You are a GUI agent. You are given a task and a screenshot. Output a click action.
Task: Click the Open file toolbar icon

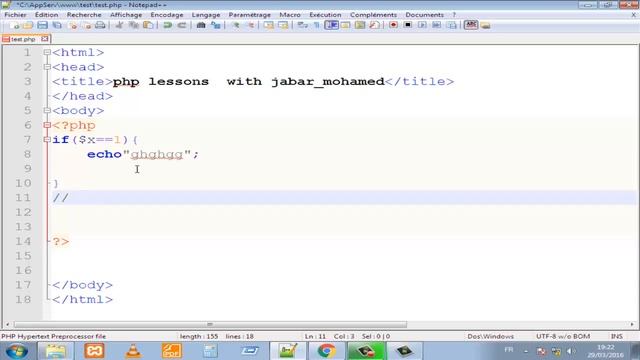[28, 25]
